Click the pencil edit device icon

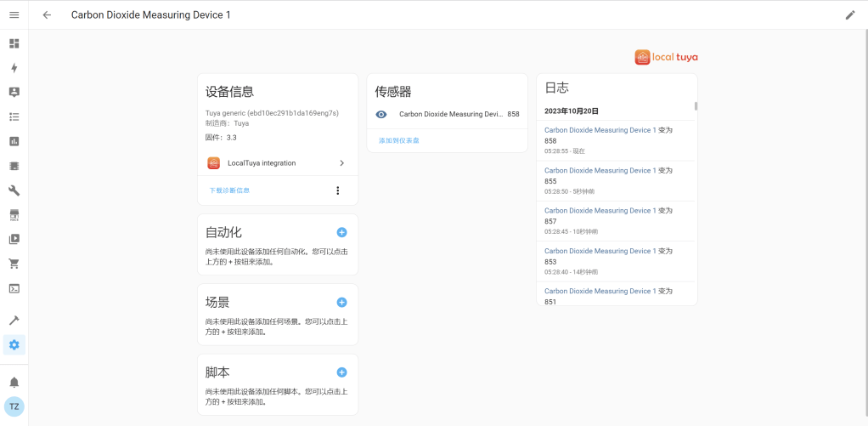pos(850,14)
